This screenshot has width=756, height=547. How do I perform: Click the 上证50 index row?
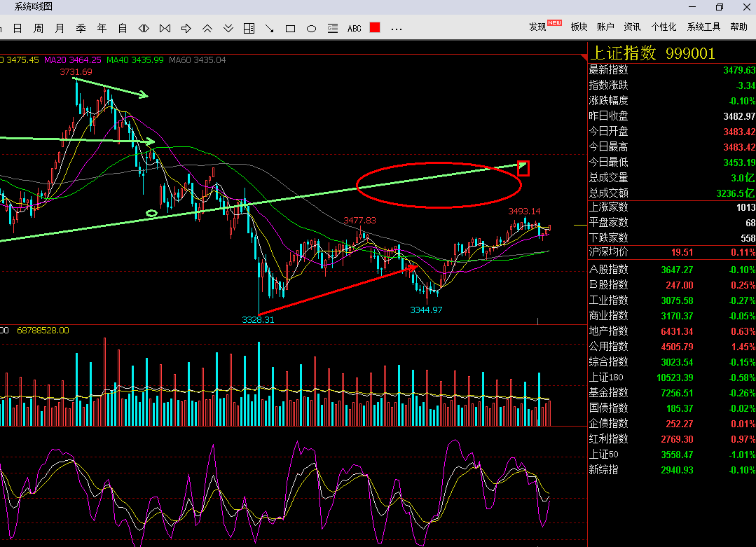pyautogui.click(x=672, y=455)
